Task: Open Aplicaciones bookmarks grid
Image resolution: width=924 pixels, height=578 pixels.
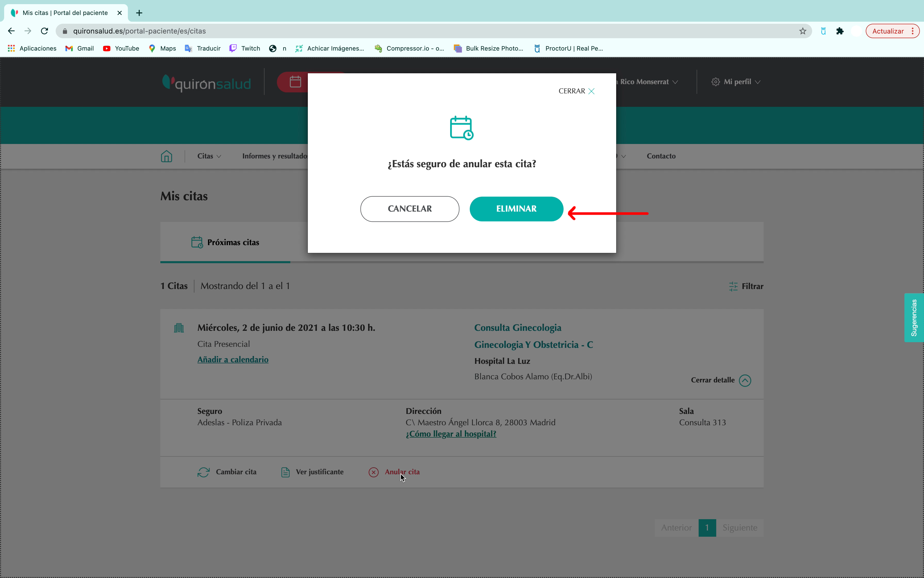Action: [x=32, y=48]
